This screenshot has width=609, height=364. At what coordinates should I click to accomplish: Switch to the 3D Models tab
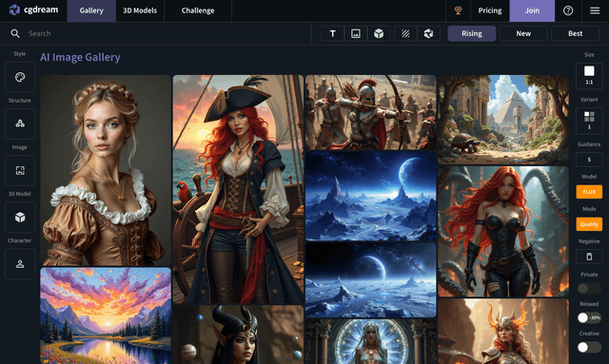click(140, 10)
